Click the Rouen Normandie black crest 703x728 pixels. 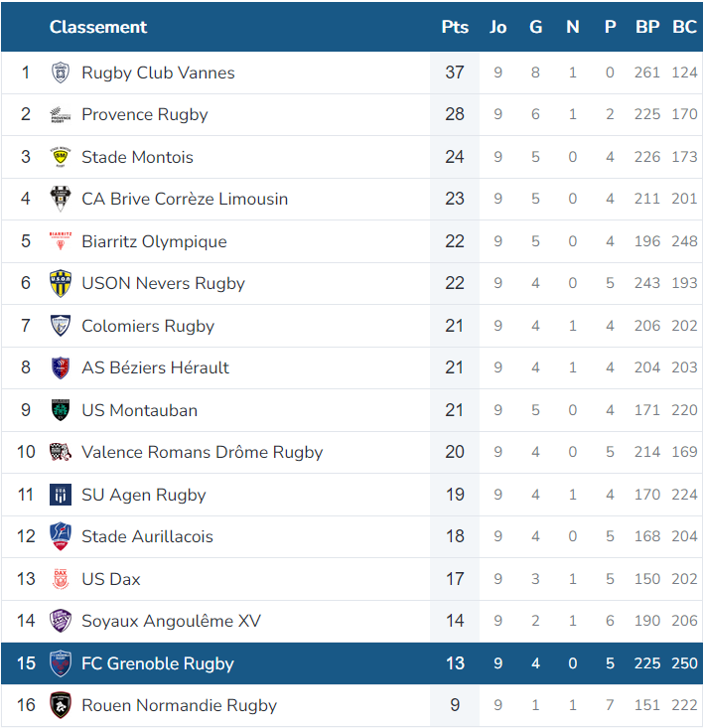coord(61,705)
